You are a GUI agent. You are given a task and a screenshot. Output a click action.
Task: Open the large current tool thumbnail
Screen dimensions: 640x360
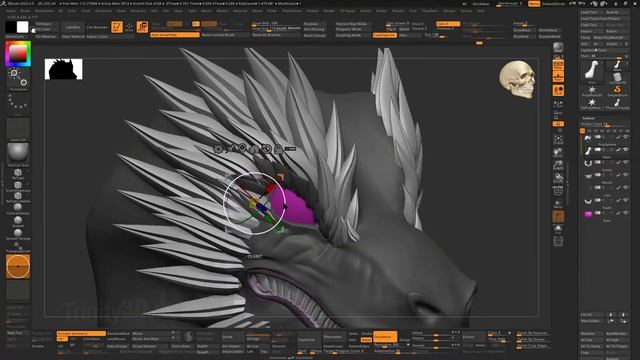pyautogui.click(x=592, y=71)
